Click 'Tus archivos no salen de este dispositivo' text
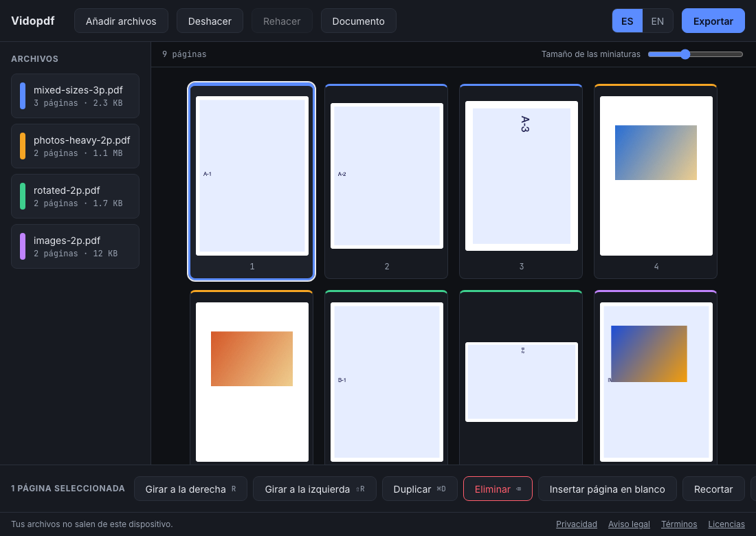Viewport: 756px width, 536px height. click(x=91, y=524)
